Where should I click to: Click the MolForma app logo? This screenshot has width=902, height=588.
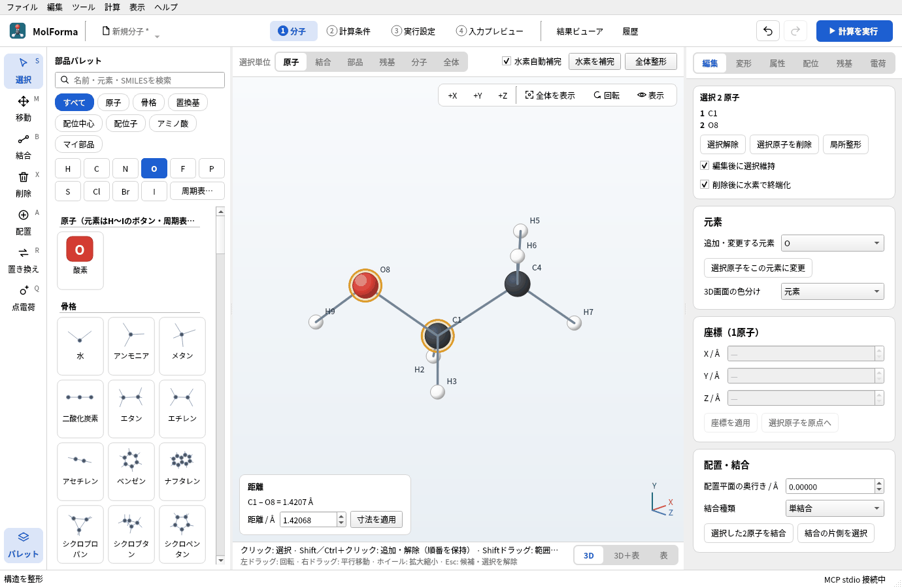[18, 31]
